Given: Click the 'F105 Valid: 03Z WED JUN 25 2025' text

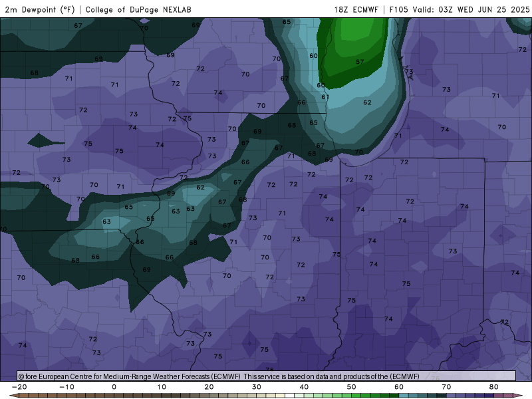Looking at the screenshot, I should coord(459,9).
